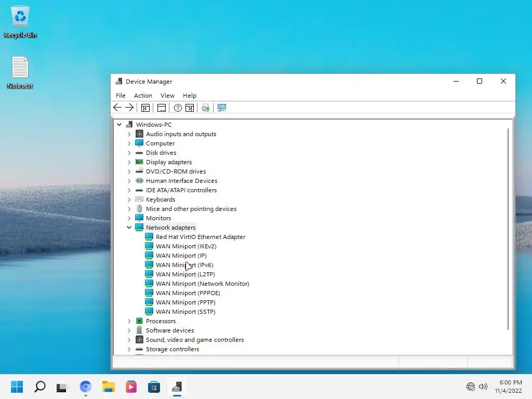Open the Help menu
Viewport: 532px width, 399px height.
click(190, 96)
